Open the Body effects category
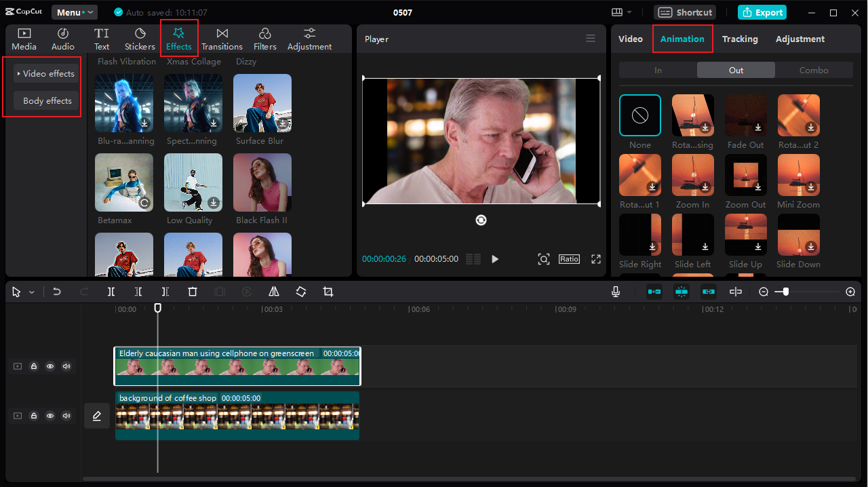 tap(46, 100)
